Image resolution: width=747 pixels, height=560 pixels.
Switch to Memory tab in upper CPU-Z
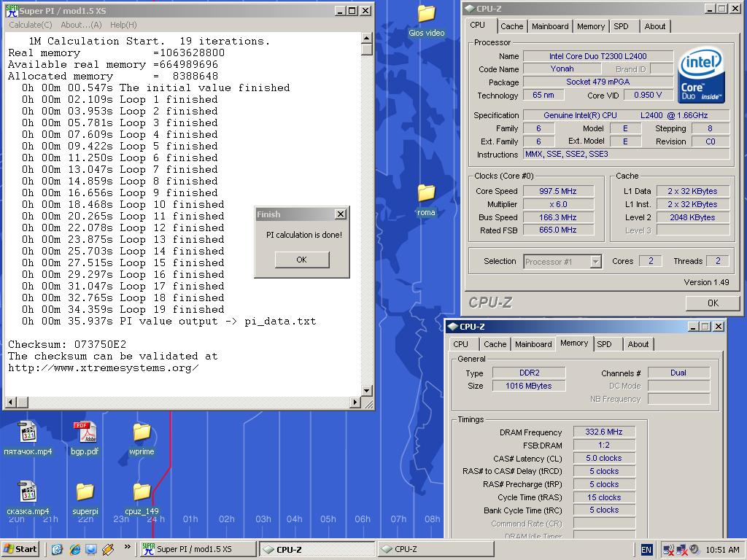[x=591, y=26]
